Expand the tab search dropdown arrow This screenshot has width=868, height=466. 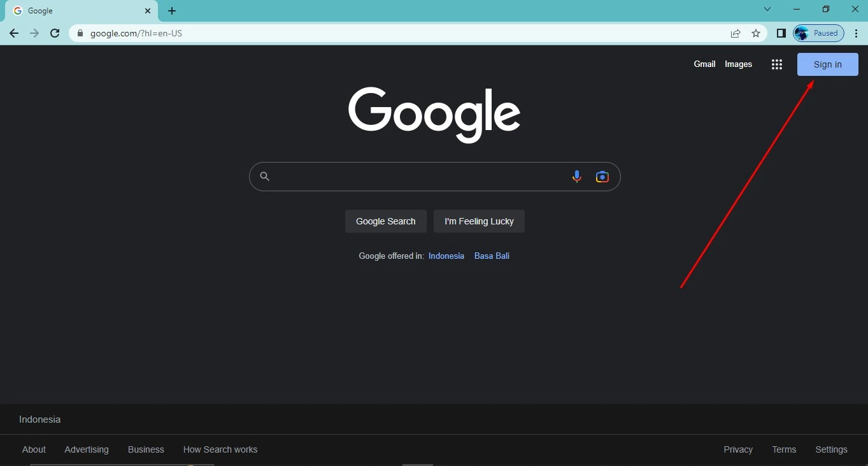(x=767, y=10)
